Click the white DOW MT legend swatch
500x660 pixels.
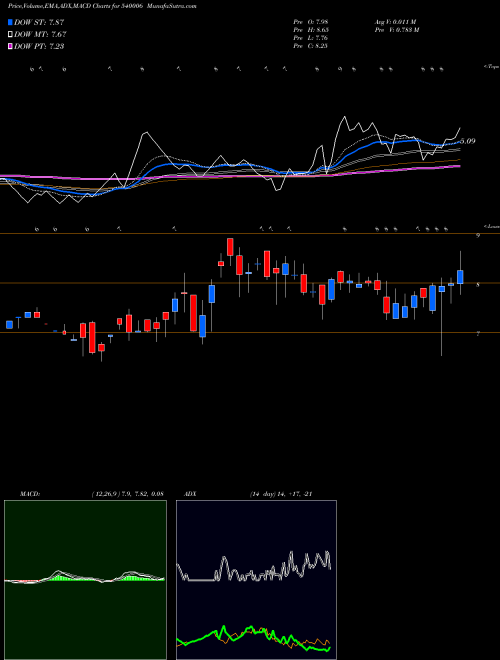click(11, 34)
